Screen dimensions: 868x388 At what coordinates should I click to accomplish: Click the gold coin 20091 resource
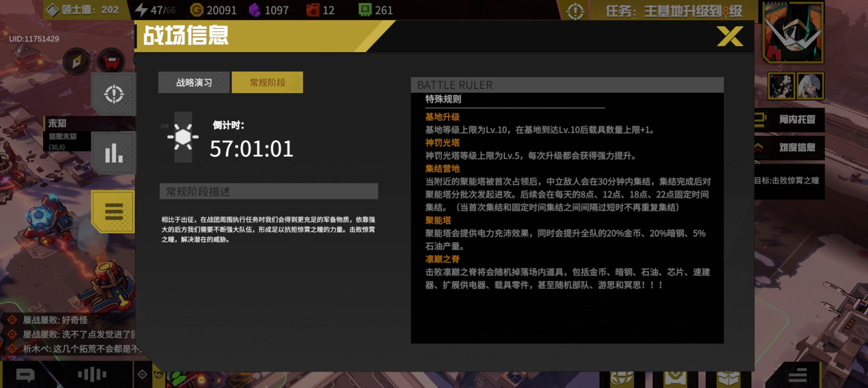pos(213,10)
